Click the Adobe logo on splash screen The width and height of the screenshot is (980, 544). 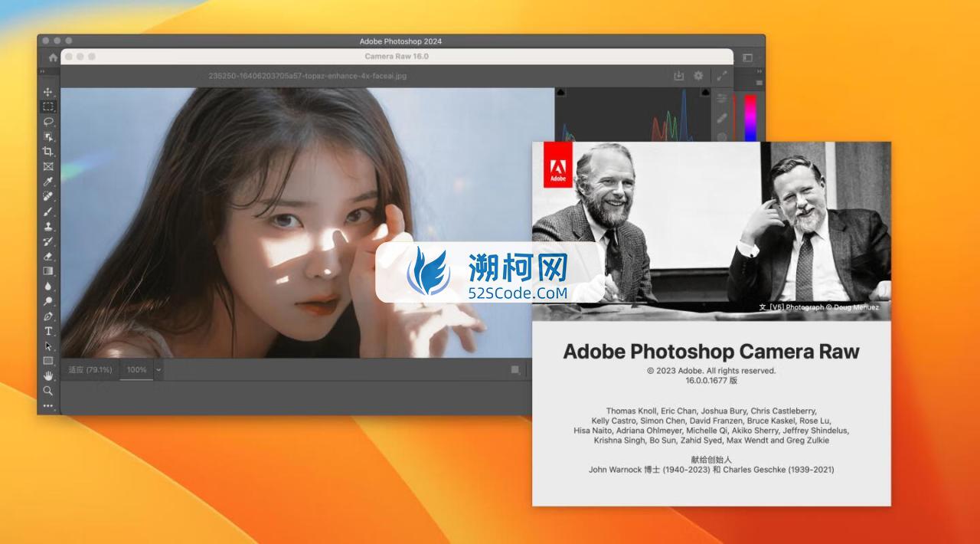558,164
